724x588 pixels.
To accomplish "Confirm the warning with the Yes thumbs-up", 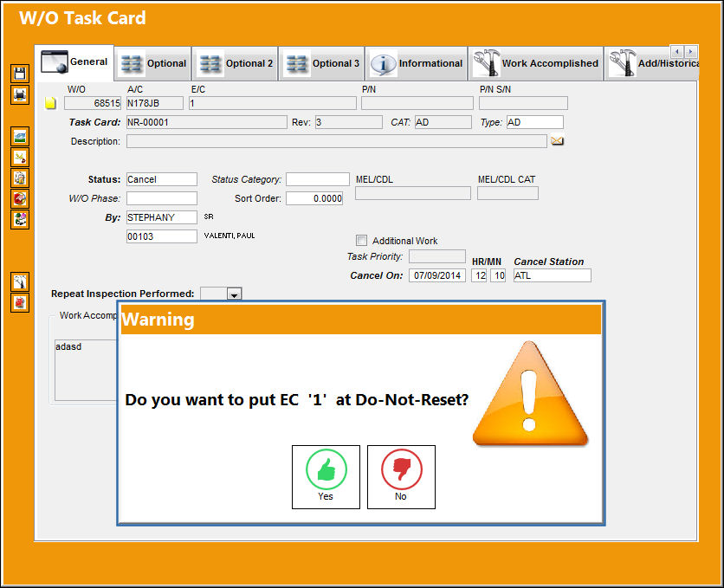I will pyautogui.click(x=326, y=477).
